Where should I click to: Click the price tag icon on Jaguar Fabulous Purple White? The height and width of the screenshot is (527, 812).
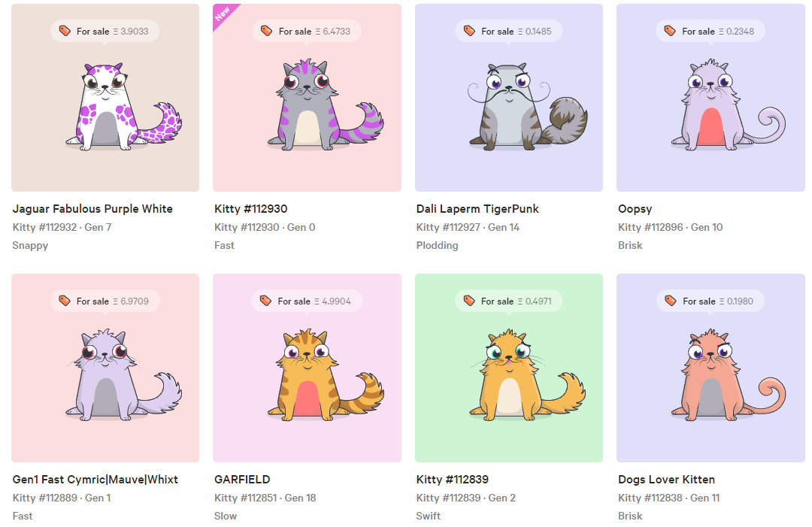[65, 31]
